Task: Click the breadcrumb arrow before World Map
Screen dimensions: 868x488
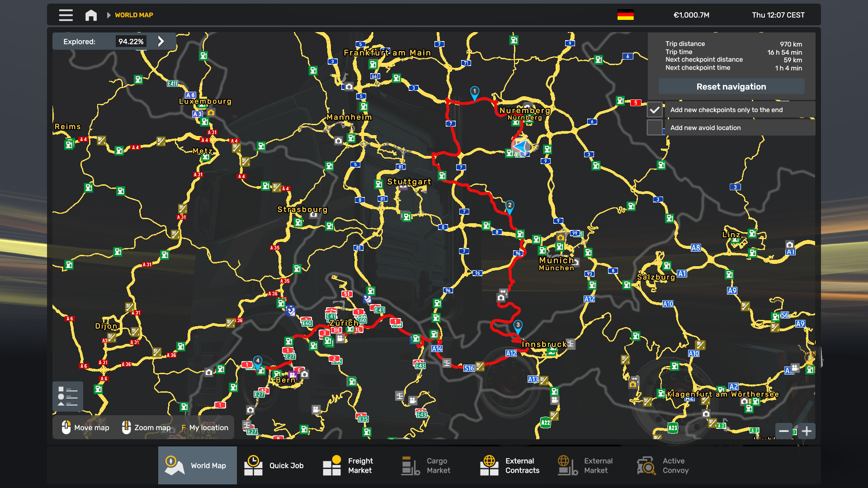Action: (x=108, y=15)
